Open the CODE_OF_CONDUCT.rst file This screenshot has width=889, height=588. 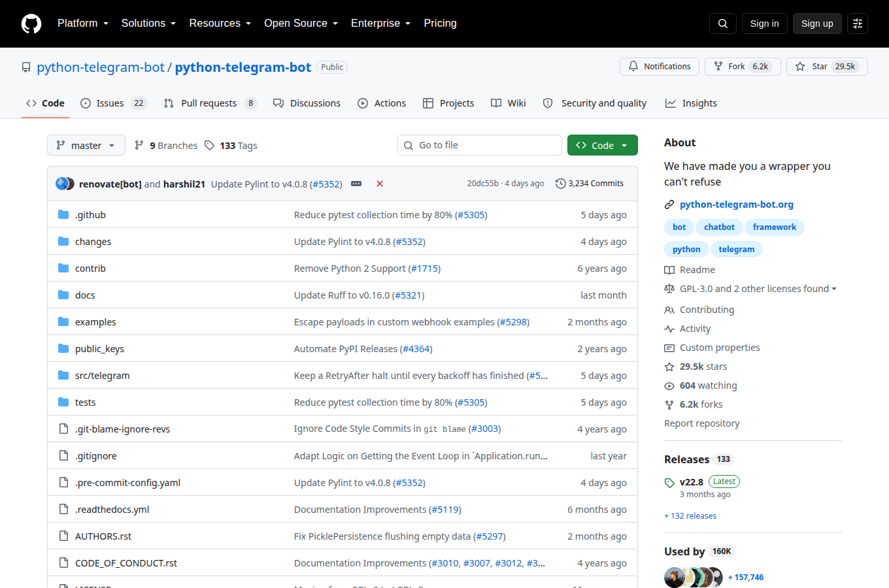pyautogui.click(x=126, y=563)
